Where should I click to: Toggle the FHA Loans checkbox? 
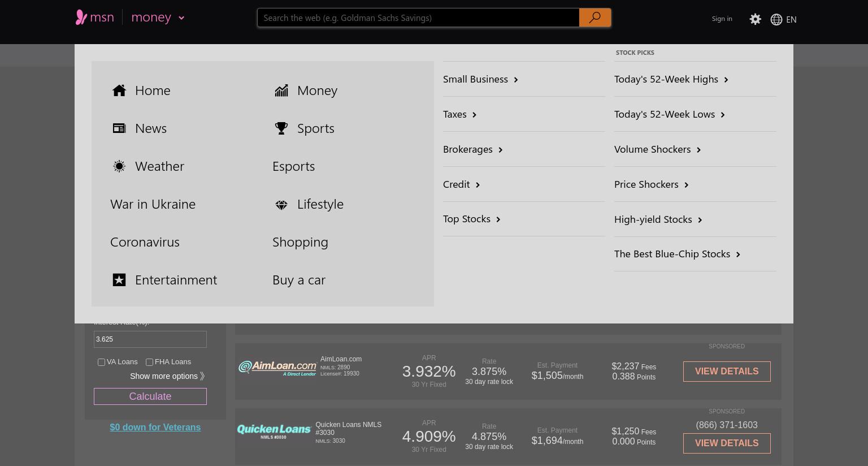pyautogui.click(x=149, y=362)
